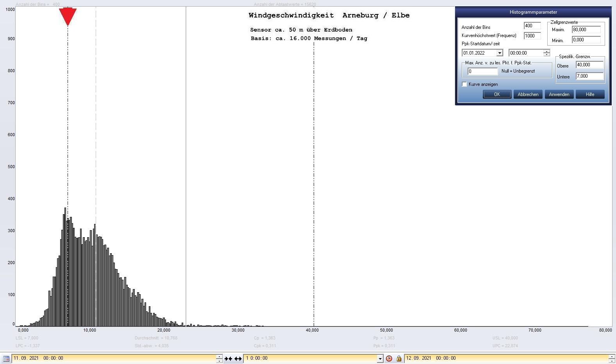Click the Abbrechen button
Image resolution: width=616 pixels, height=364 pixels.
528,94
